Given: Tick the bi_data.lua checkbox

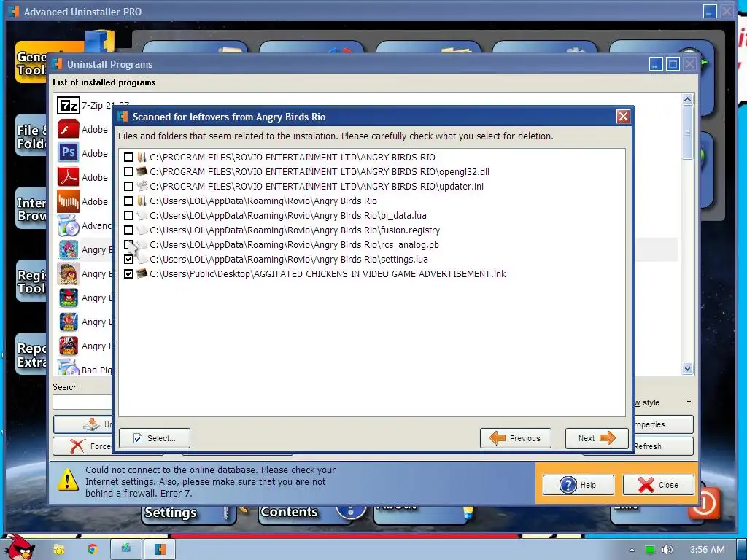Looking at the screenshot, I should pyautogui.click(x=128, y=216).
